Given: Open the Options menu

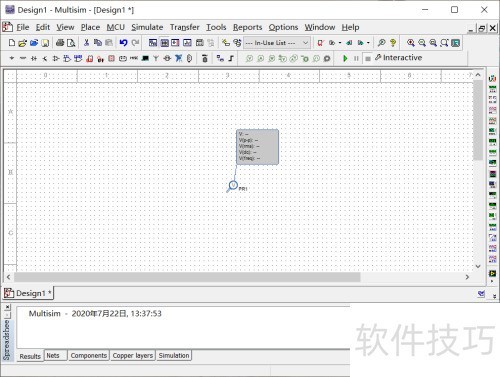Looking at the screenshot, I should tap(283, 27).
